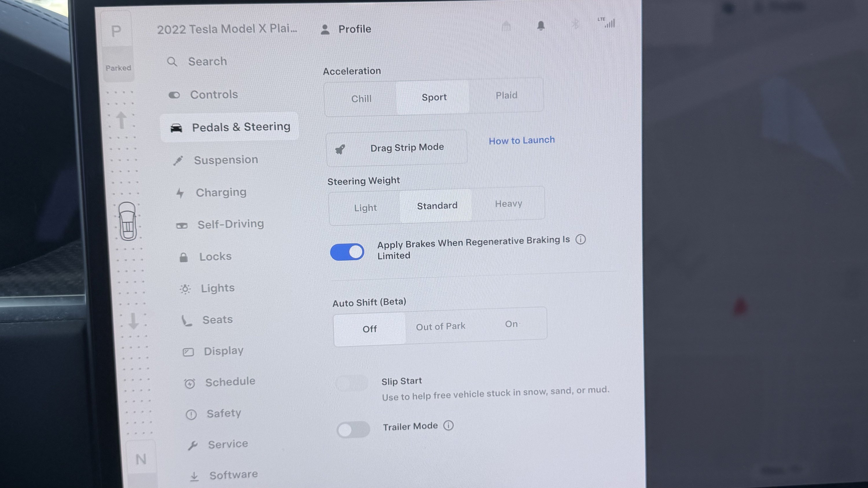Toggle the Slip Start switch
This screenshot has width=868, height=488.
tap(352, 383)
